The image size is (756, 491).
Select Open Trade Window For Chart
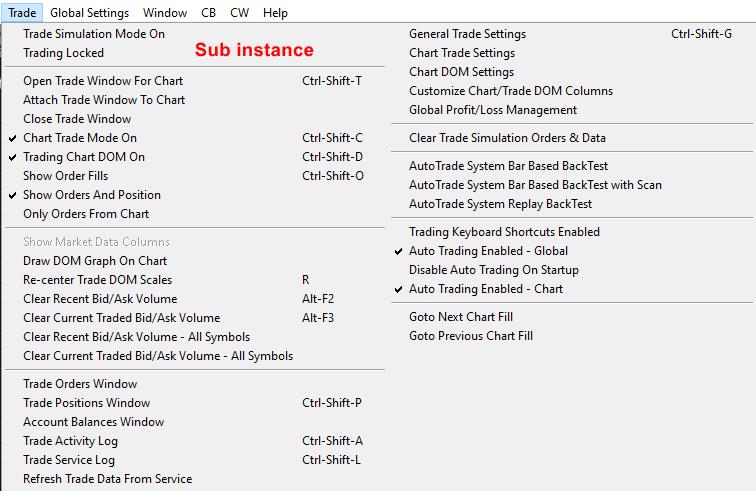[x=103, y=81]
